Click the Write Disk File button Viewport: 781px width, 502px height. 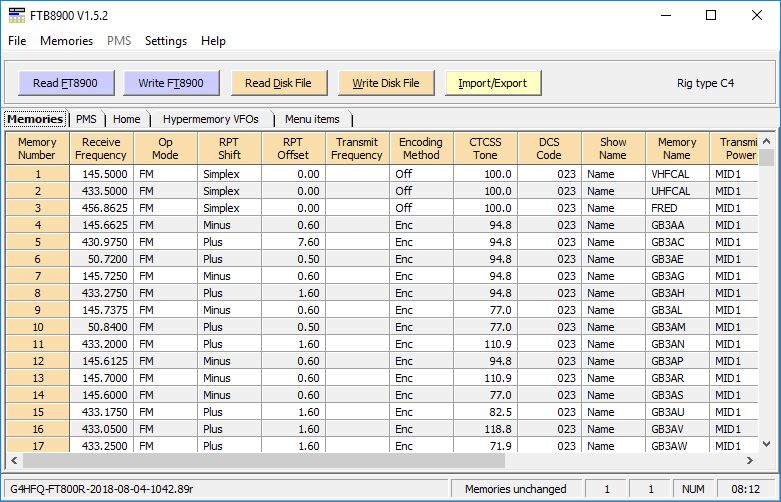tap(385, 83)
